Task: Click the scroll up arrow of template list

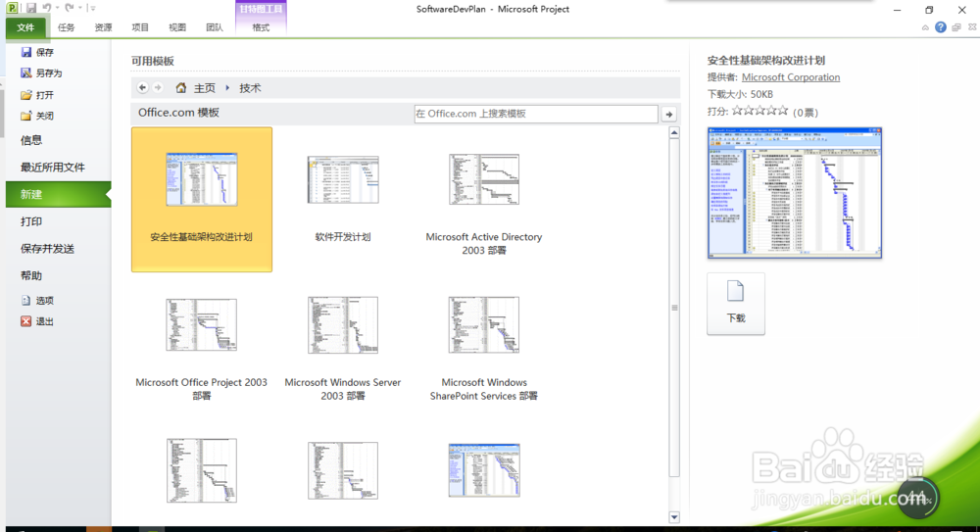Action: click(674, 132)
